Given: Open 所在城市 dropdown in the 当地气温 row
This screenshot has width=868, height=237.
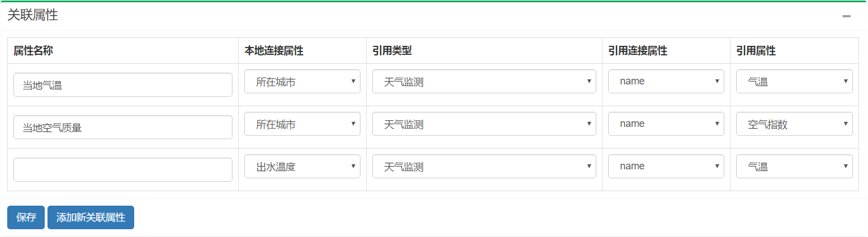Looking at the screenshot, I should [302, 82].
